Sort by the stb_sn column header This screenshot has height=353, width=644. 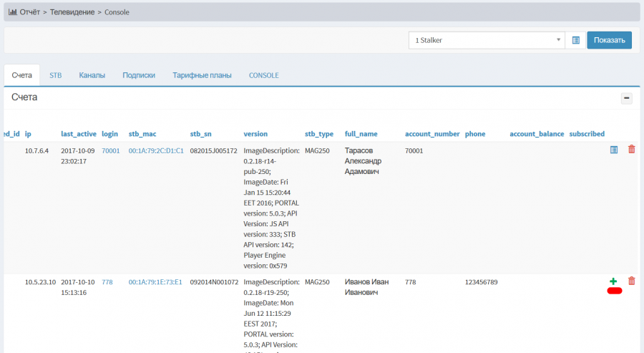click(x=200, y=134)
